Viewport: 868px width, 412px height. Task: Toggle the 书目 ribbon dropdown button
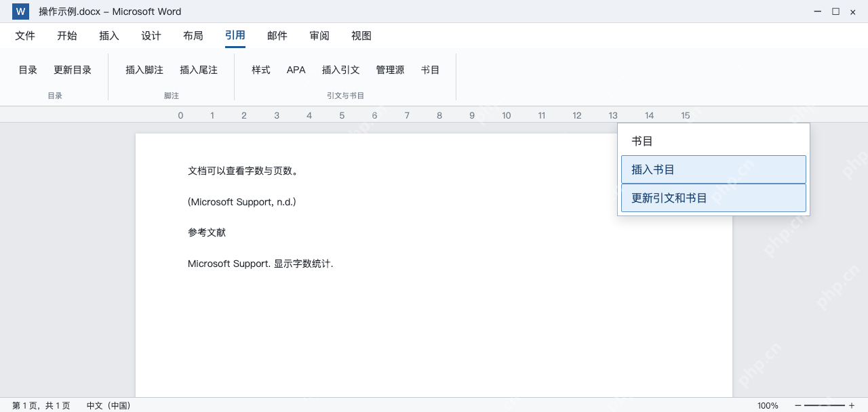click(431, 70)
